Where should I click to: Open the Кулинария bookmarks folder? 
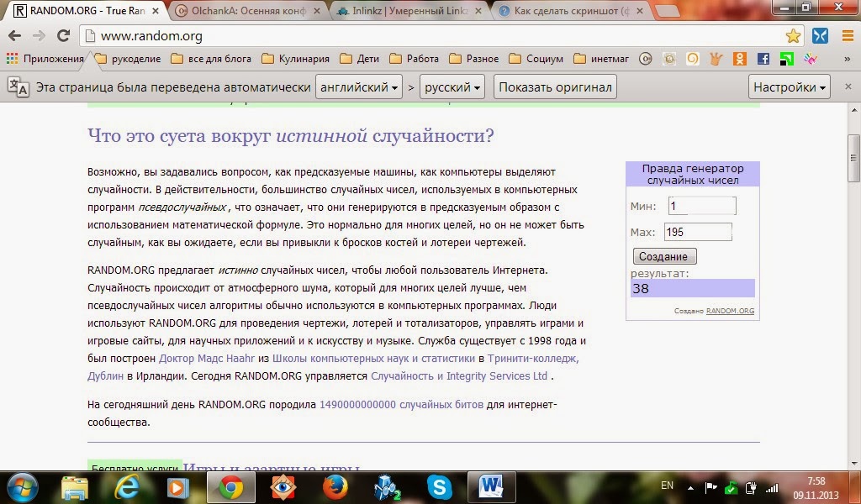pyautogui.click(x=295, y=59)
